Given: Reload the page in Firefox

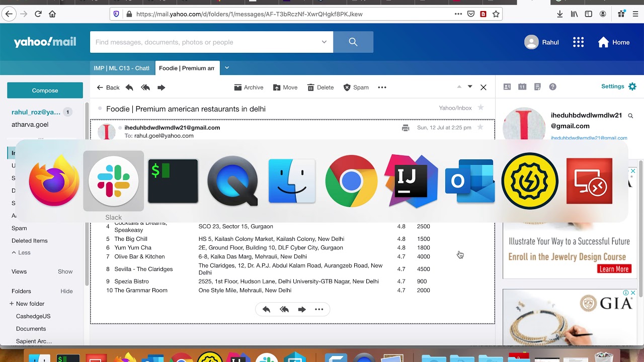Looking at the screenshot, I should (38, 14).
